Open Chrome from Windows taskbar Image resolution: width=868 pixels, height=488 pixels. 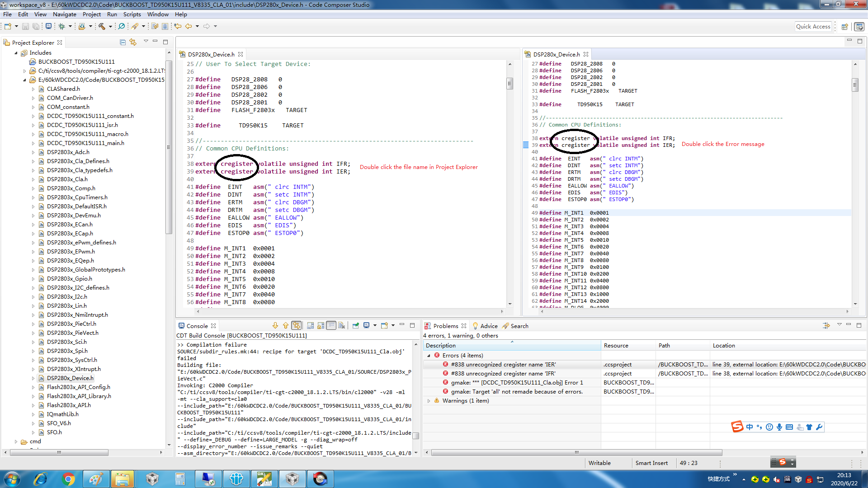tap(68, 479)
